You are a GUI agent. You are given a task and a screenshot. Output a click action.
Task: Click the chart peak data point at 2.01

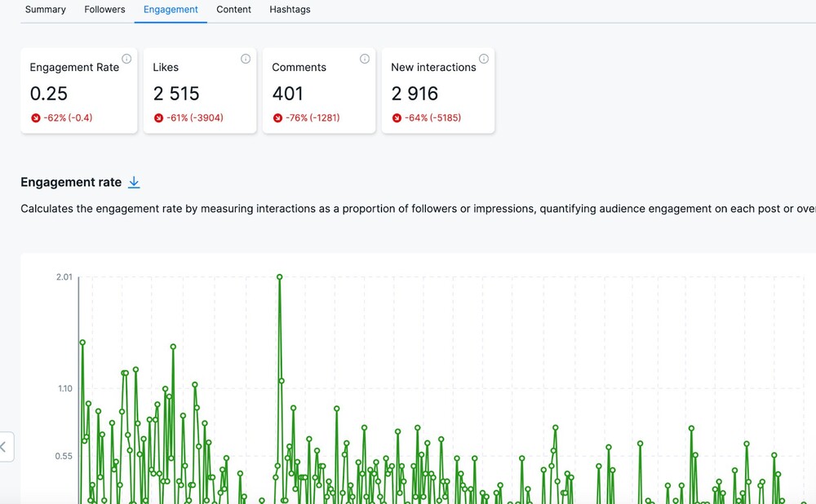(279, 277)
